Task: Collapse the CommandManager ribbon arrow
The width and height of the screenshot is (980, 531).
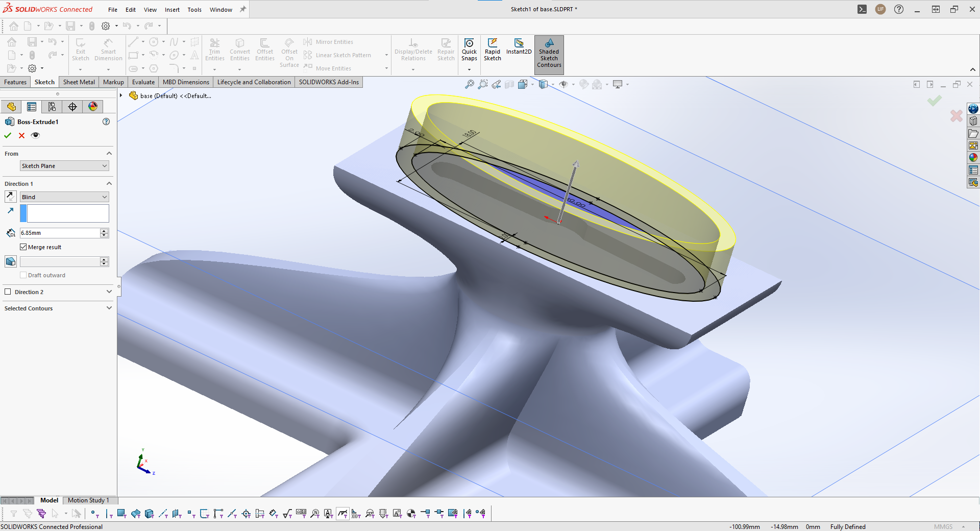Action: (x=972, y=69)
